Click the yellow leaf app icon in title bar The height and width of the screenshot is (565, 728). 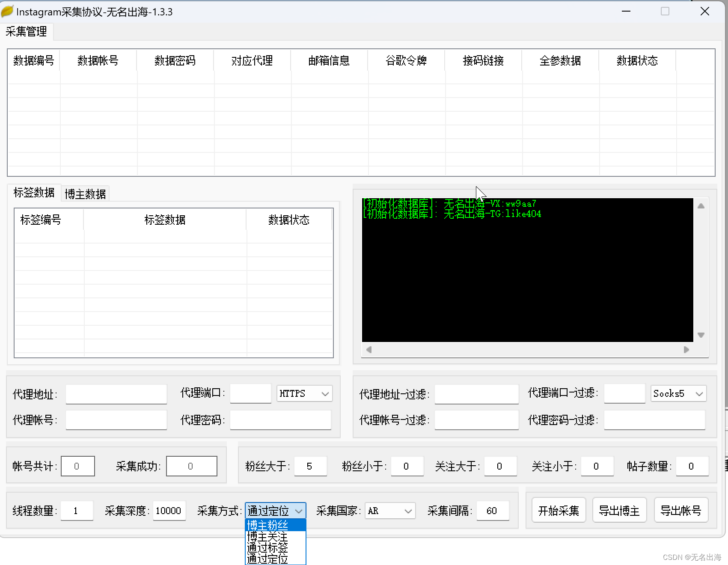(x=7, y=12)
